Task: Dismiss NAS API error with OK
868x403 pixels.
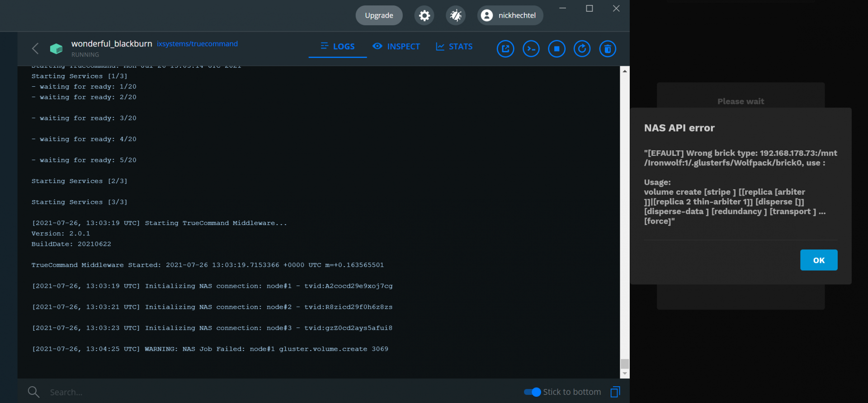Action: pyautogui.click(x=819, y=260)
